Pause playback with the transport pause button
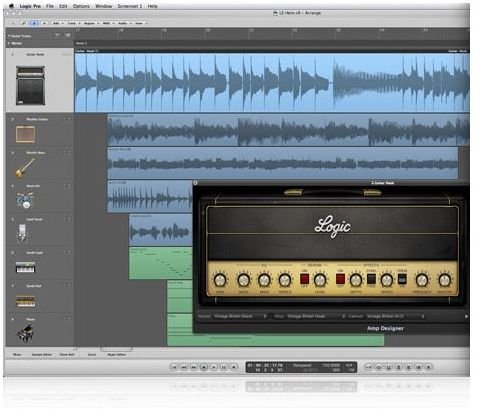This screenshot has width=480, height=409. [224, 367]
